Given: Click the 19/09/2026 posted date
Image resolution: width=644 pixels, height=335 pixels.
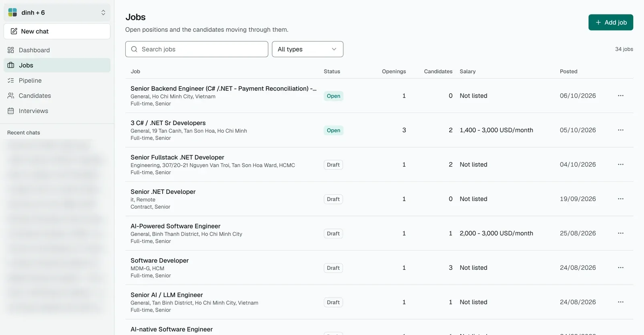Looking at the screenshot, I should coord(578,199).
